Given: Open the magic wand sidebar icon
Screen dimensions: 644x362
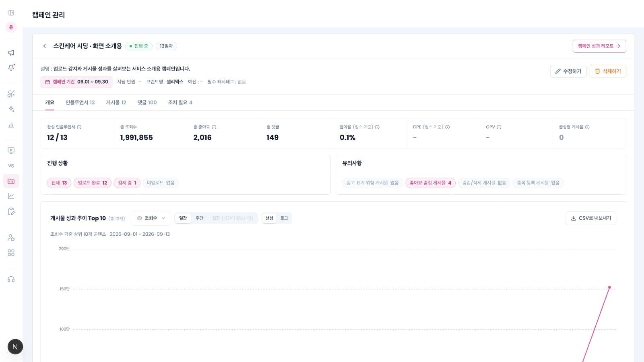Looking at the screenshot, I should coord(11,94).
